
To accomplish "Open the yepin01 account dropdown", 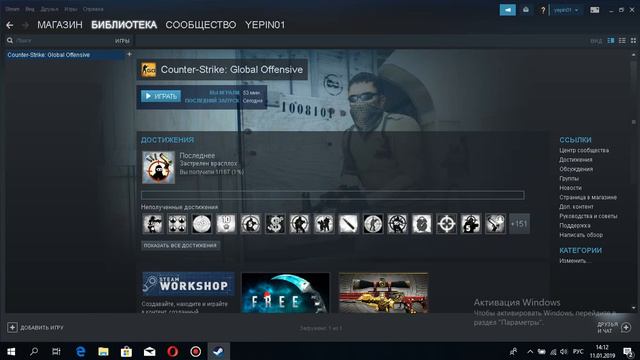I will tap(566, 10).
